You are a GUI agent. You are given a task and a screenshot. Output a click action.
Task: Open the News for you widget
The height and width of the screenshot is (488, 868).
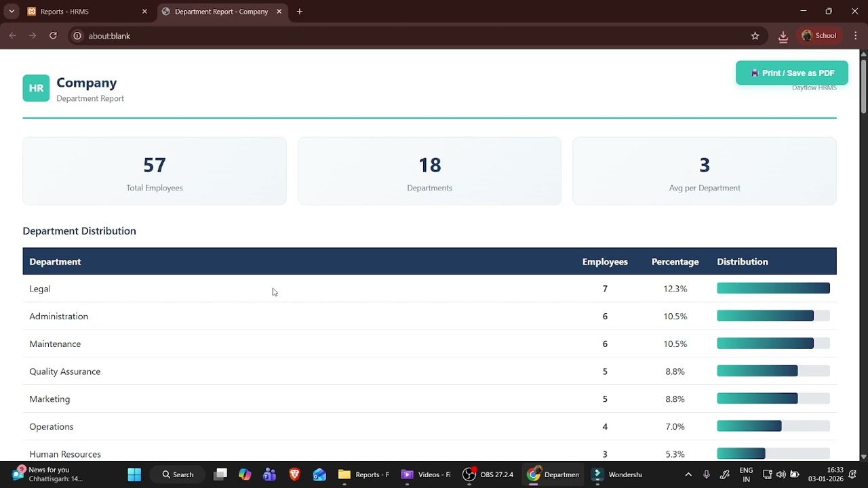click(x=47, y=474)
